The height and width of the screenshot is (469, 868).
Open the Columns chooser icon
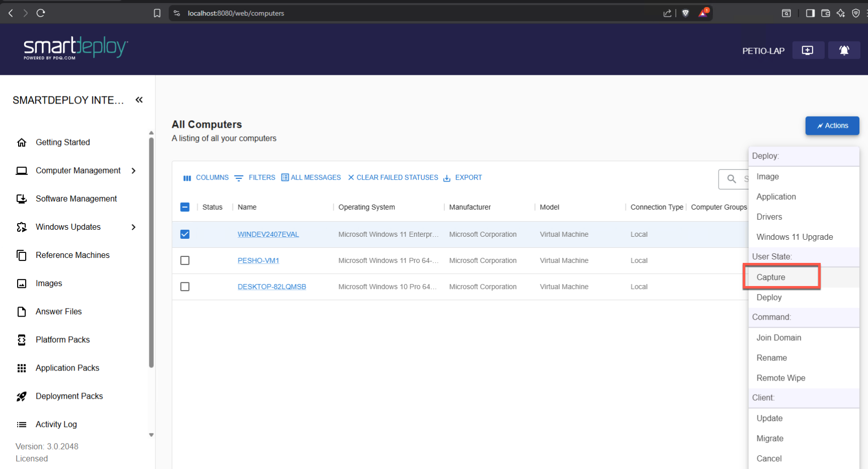click(x=187, y=178)
